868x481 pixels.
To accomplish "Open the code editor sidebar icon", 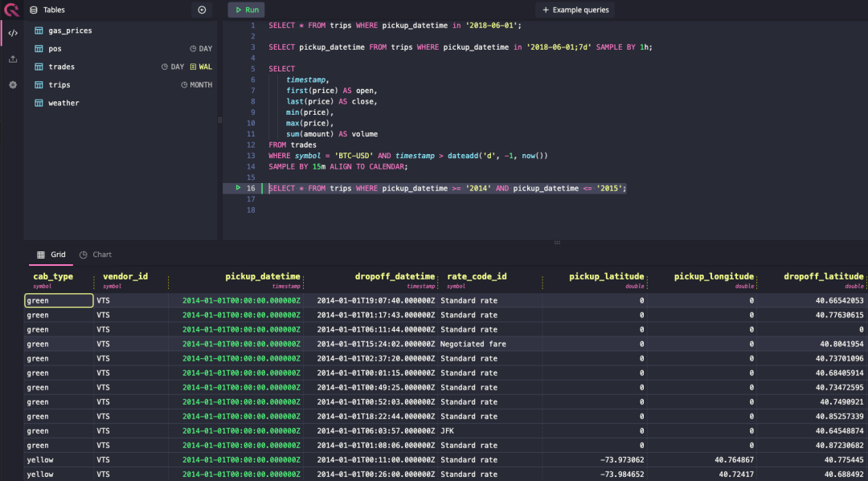I will click(x=13, y=33).
